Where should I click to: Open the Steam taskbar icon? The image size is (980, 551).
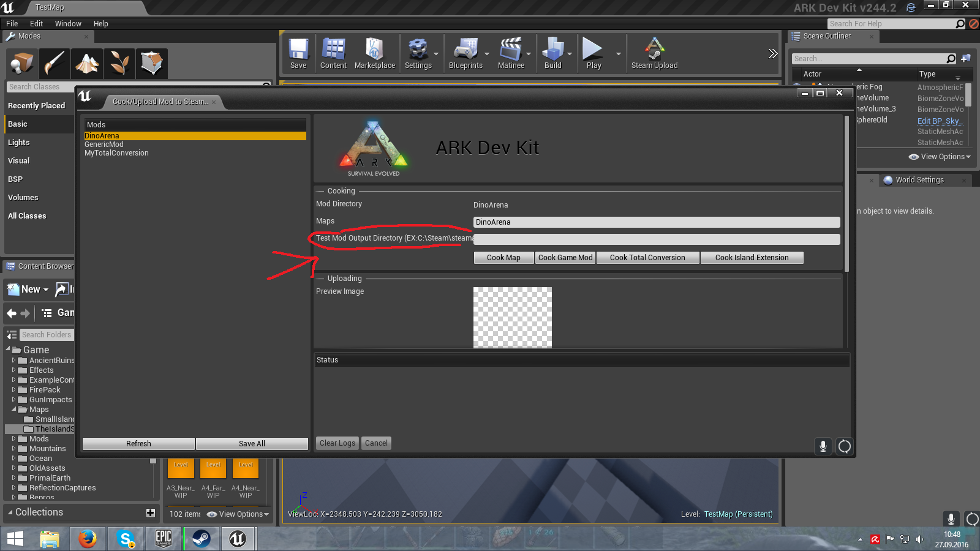(201, 539)
